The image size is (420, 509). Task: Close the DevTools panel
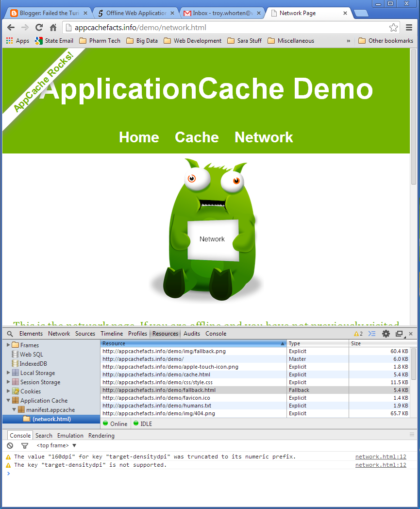pos(411,334)
